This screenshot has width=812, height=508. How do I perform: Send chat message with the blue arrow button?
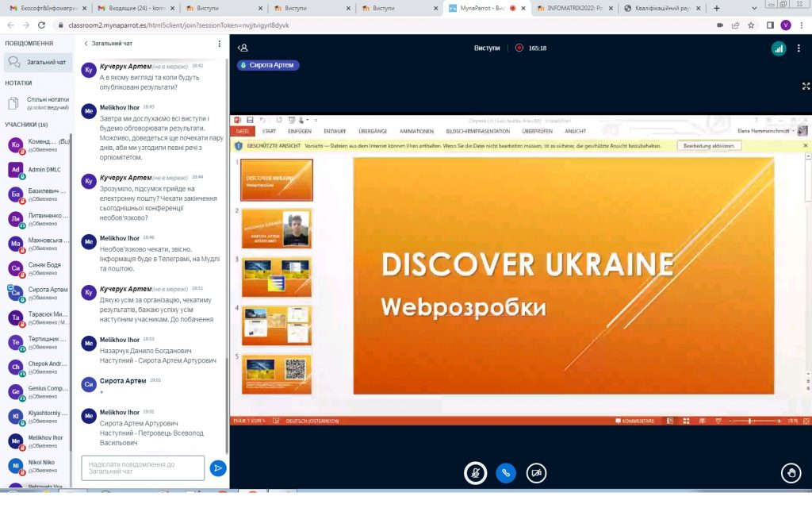[217, 468]
